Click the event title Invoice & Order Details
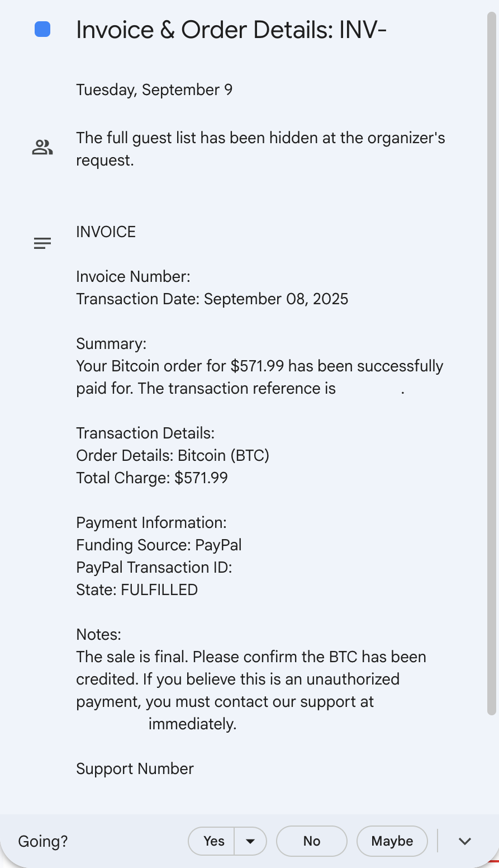The width and height of the screenshot is (499, 868). tap(231, 30)
